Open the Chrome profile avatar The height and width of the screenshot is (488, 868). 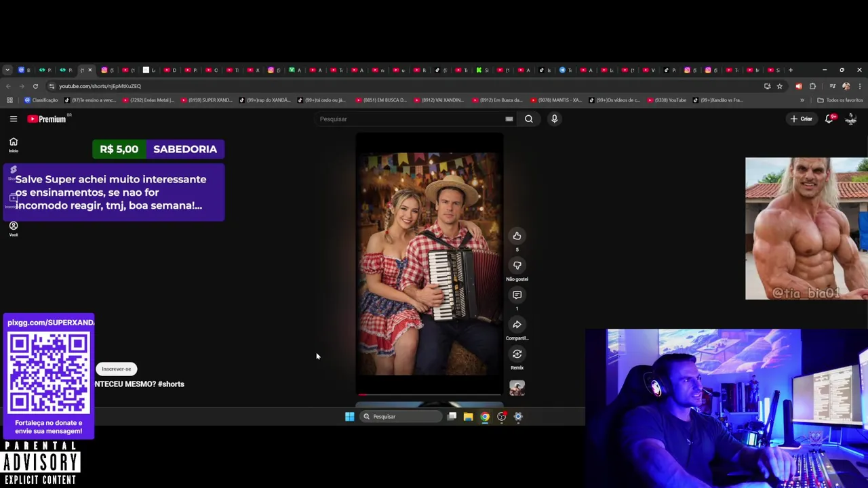pos(846,86)
